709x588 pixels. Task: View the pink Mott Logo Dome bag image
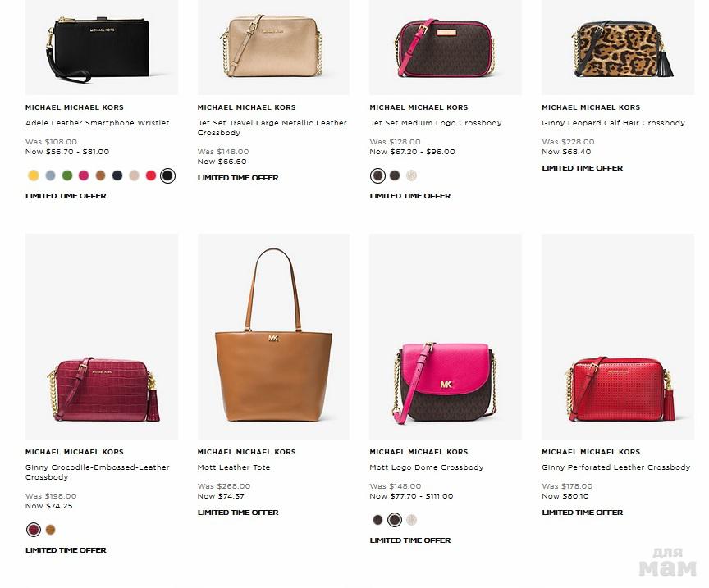click(446, 336)
